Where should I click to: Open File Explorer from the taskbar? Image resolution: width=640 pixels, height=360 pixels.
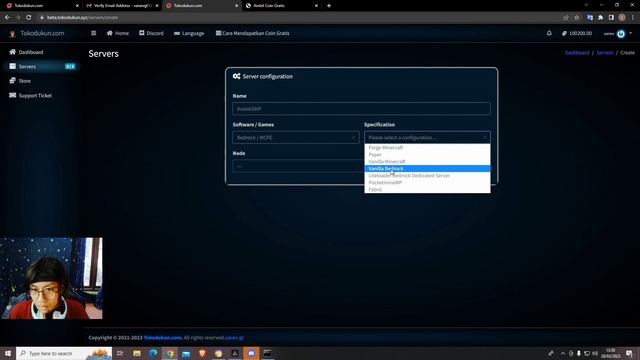pyautogui.click(x=137, y=353)
